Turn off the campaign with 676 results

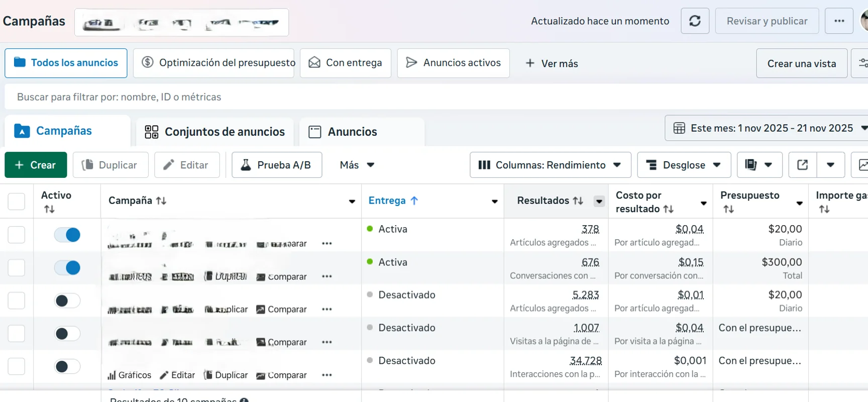click(x=67, y=268)
